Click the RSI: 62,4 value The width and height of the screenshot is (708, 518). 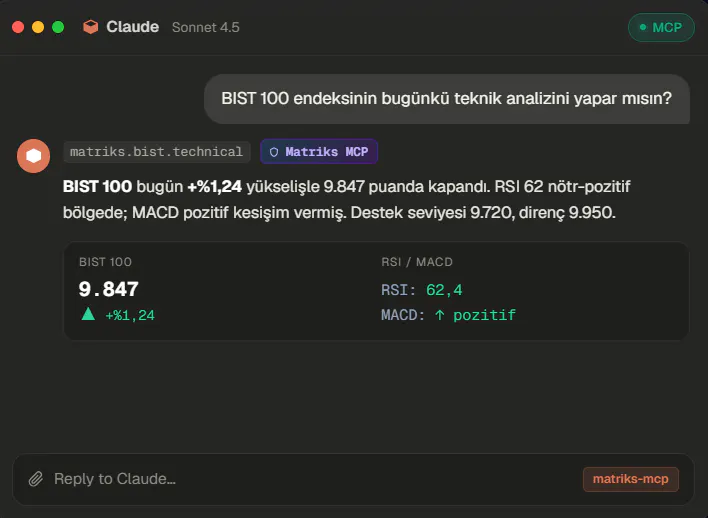tap(422, 290)
